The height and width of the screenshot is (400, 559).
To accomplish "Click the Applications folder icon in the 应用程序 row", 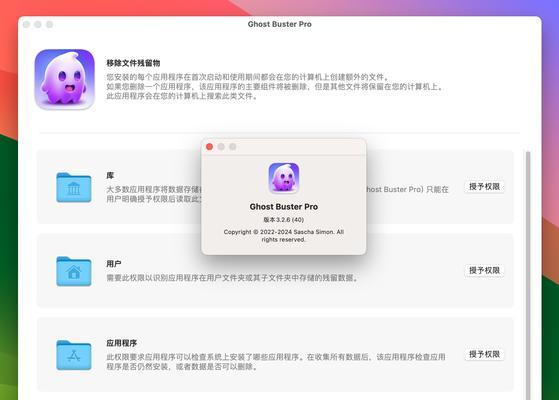I will pos(74,355).
